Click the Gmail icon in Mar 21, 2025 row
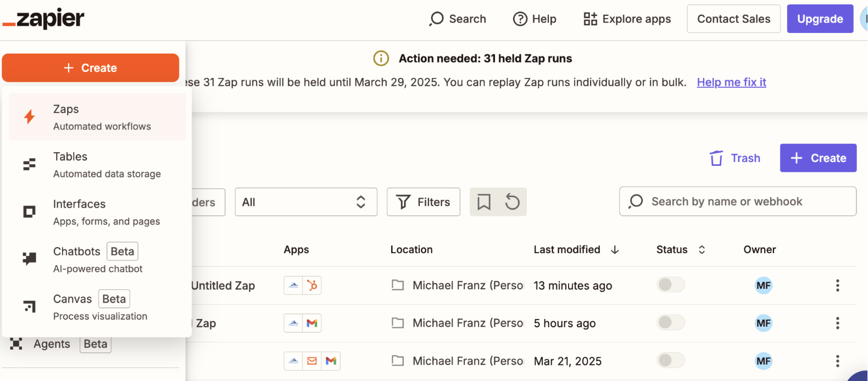 331,361
